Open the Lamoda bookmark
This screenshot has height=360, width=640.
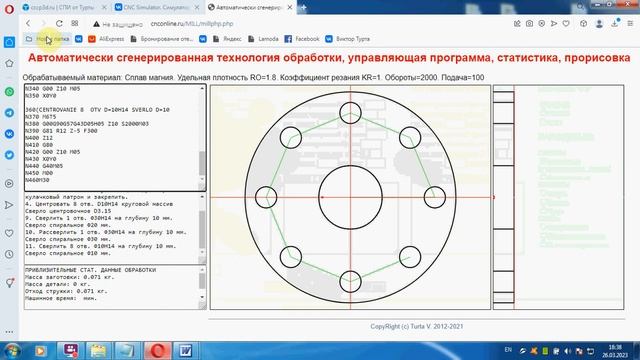tap(263, 39)
